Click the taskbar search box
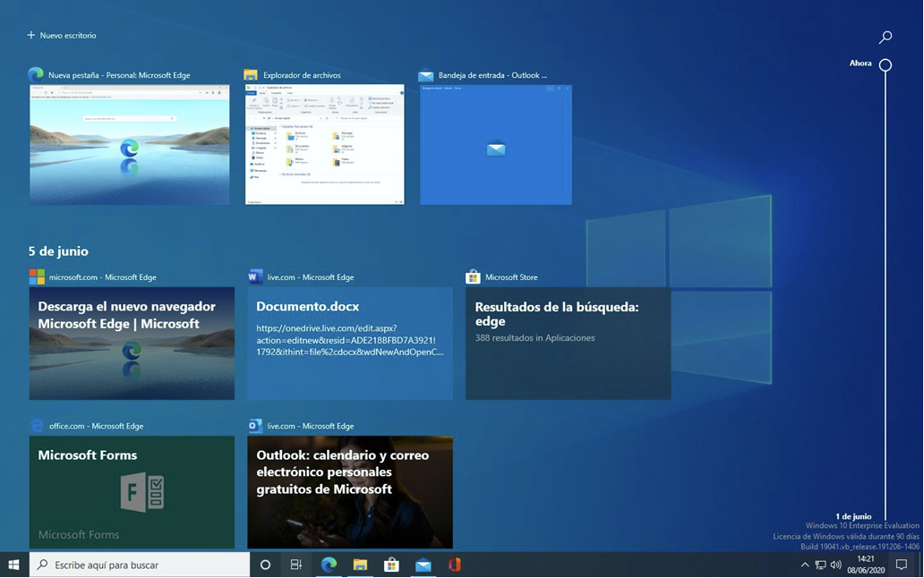The height and width of the screenshot is (578, 924). click(140, 565)
